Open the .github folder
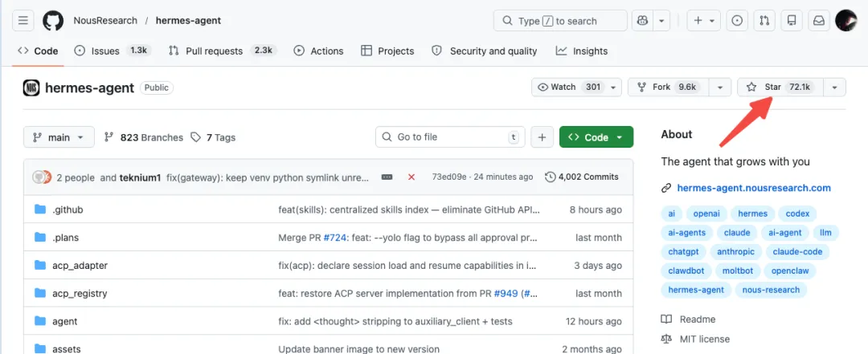868x354 pixels. (x=68, y=210)
